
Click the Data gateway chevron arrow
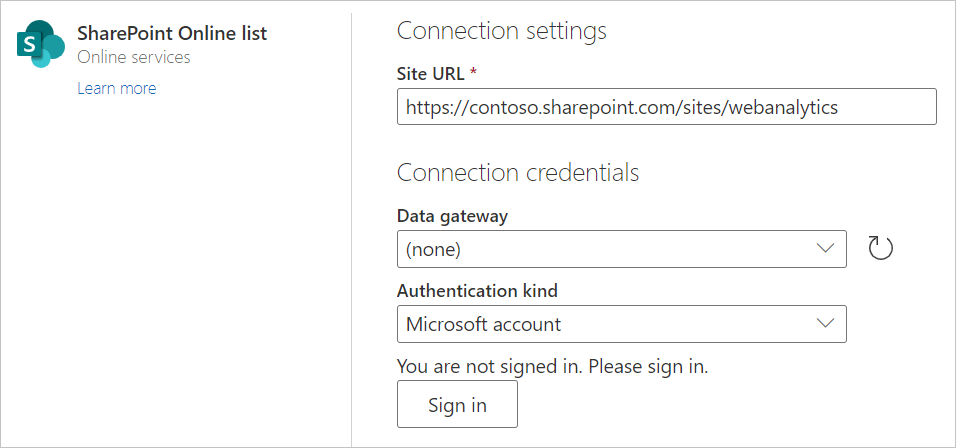click(x=825, y=248)
